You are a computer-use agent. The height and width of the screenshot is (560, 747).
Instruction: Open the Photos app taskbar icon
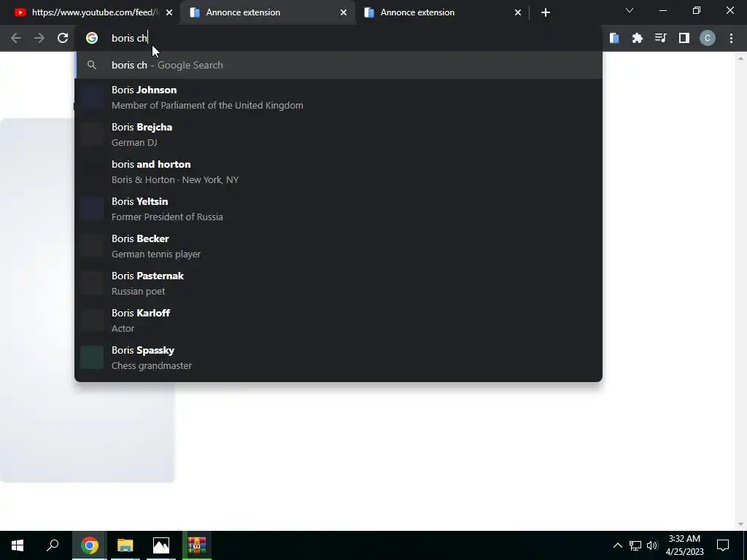(161, 545)
